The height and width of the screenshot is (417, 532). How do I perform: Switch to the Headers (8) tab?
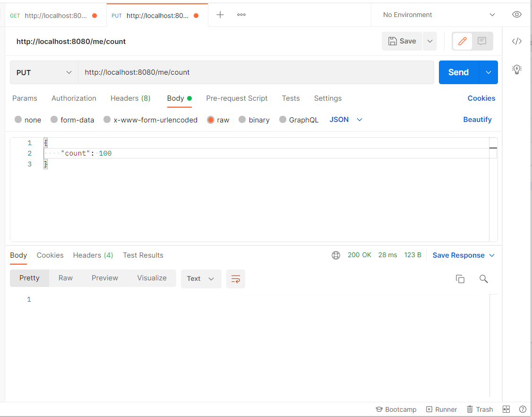[130, 98]
